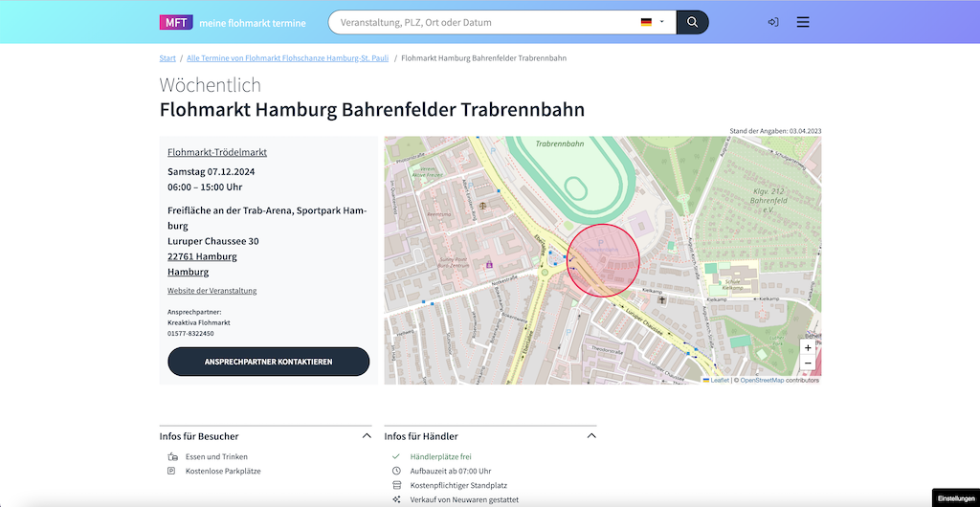Click the magnifier search button
The image size is (980, 507).
[x=693, y=22]
